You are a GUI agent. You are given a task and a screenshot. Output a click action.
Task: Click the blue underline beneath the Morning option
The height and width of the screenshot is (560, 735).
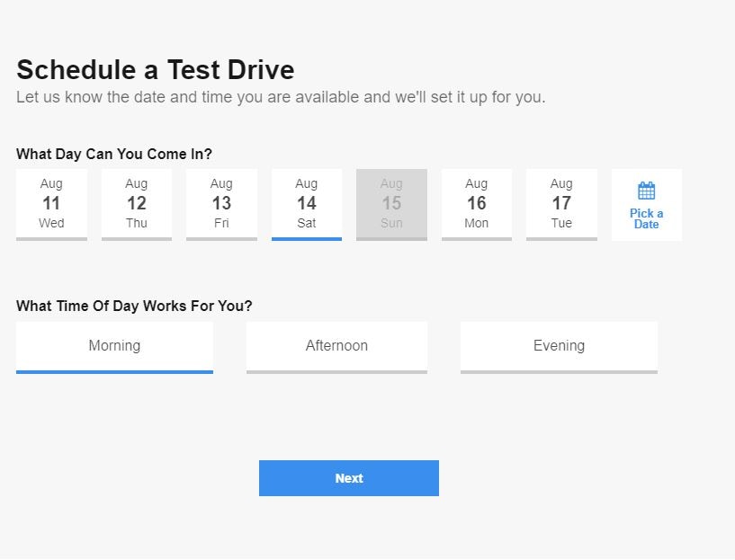click(114, 371)
